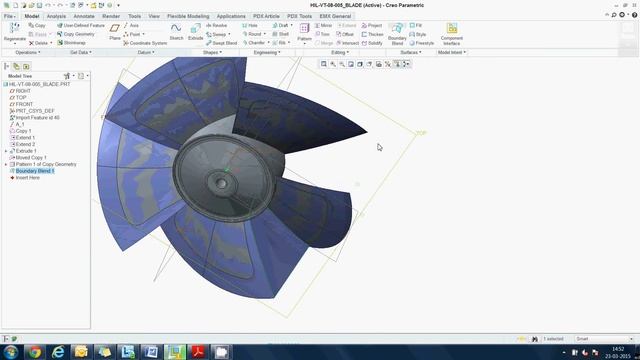The width and height of the screenshot is (640, 360).
Task: Start the Sketch tool
Action: click(x=176, y=32)
